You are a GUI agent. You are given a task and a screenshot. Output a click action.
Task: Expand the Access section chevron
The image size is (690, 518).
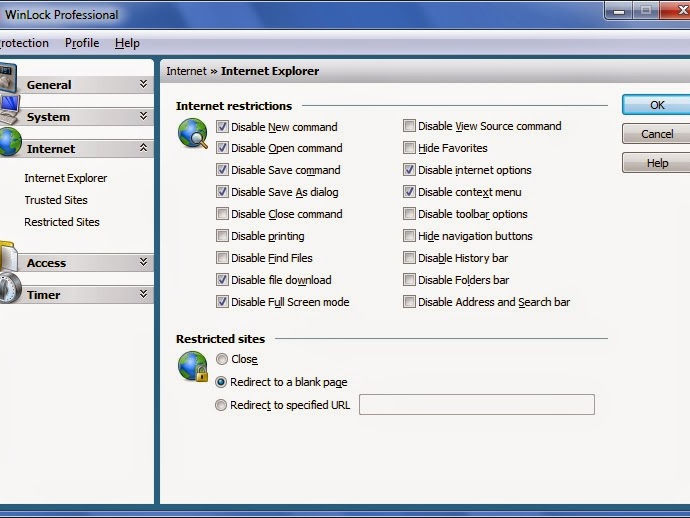pyautogui.click(x=143, y=262)
